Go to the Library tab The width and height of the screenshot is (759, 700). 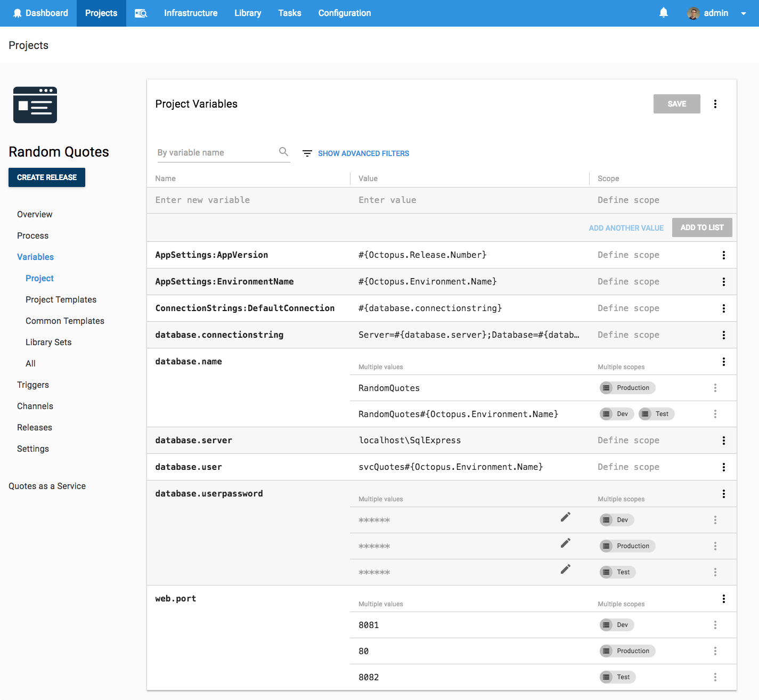pos(248,13)
